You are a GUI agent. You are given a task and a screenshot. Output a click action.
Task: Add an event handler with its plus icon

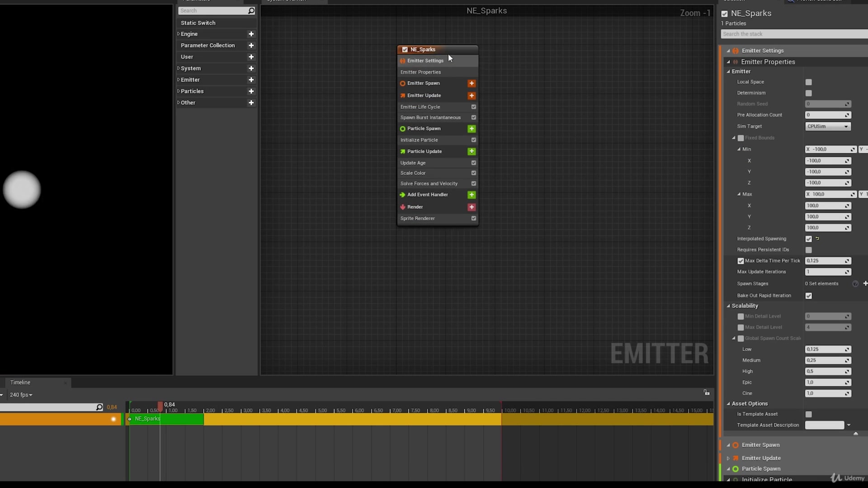pyautogui.click(x=472, y=195)
